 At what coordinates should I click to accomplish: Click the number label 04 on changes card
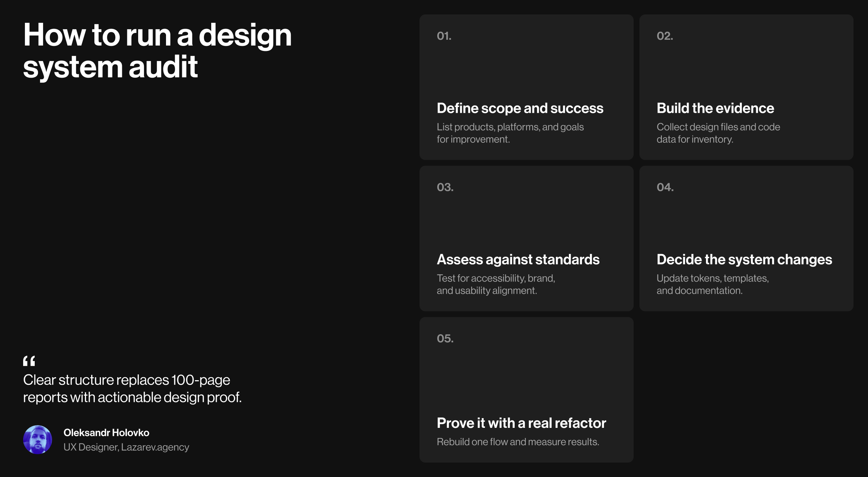pyautogui.click(x=664, y=187)
